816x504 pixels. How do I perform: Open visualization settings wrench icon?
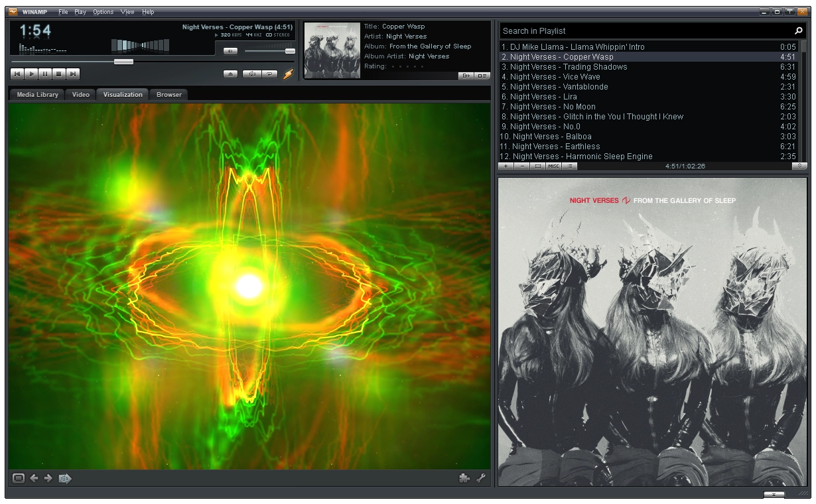pos(481,477)
